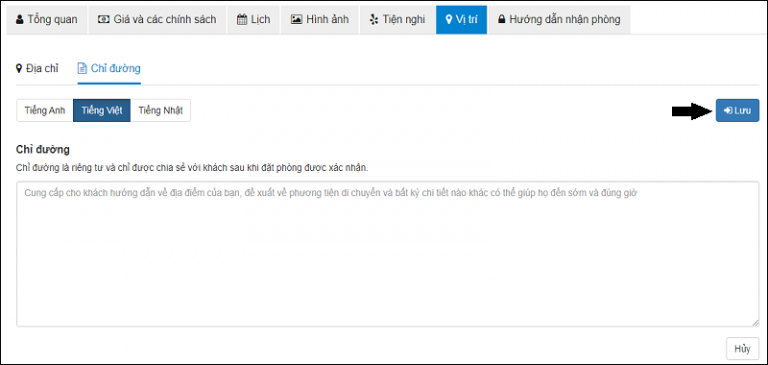The height and width of the screenshot is (365, 768).
Task: Click the privacy note about directions
Action: click(192, 168)
